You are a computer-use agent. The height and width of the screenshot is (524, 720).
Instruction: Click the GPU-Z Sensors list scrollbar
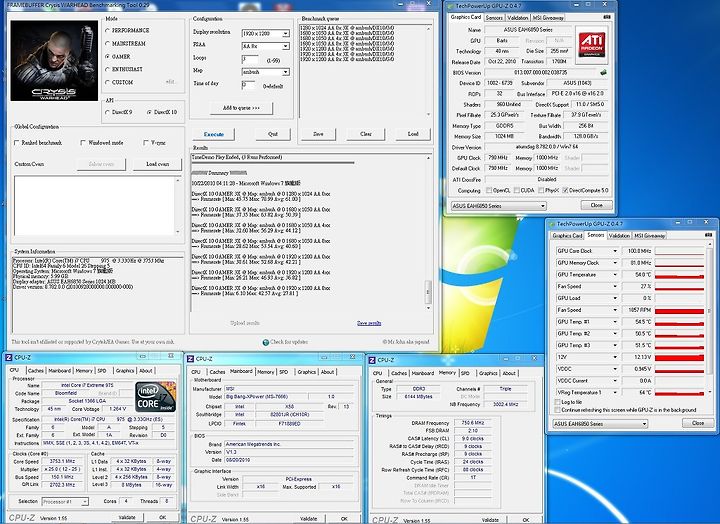coord(710,320)
